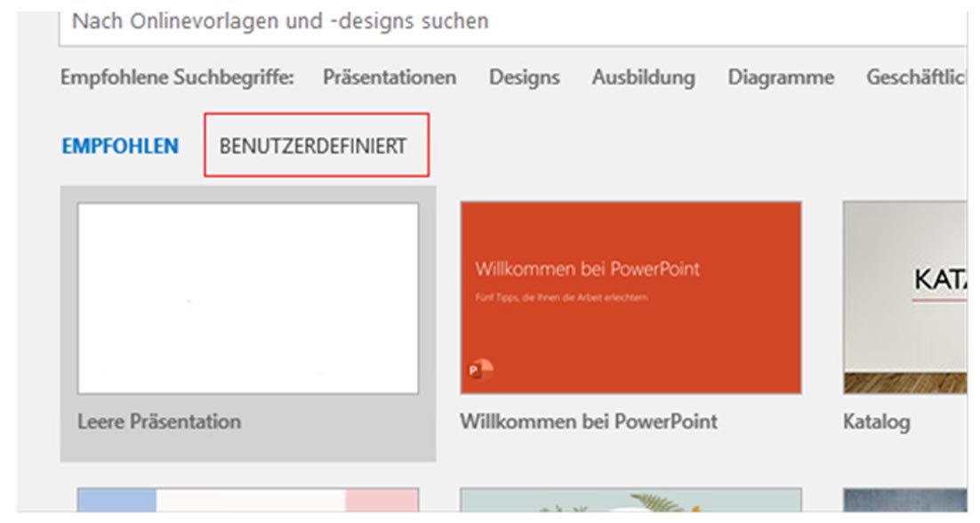
Task: Open the Willkommen bei PowerPoint template
Action: 631,297
